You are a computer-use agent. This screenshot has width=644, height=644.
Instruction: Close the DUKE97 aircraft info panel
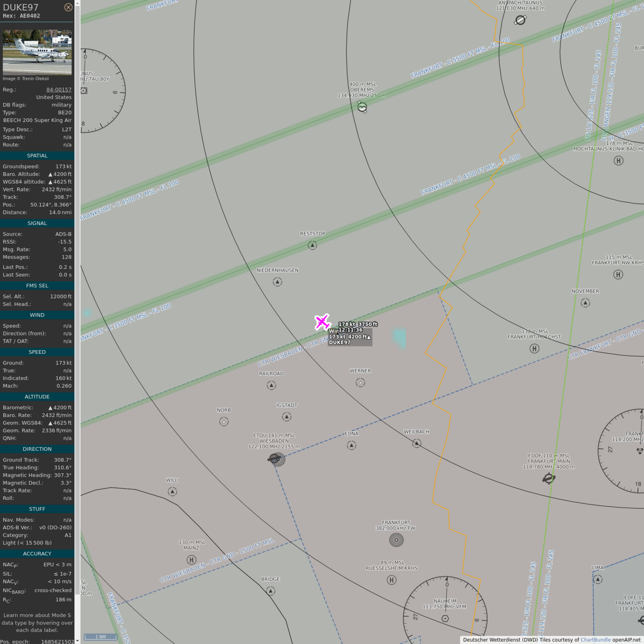point(68,7)
